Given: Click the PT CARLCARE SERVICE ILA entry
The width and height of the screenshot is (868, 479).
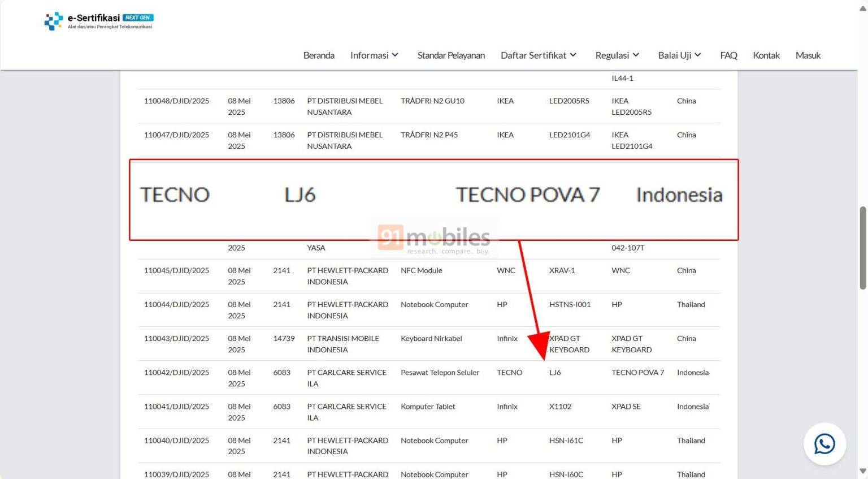Looking at the screenshot, I should pos(346,378).
